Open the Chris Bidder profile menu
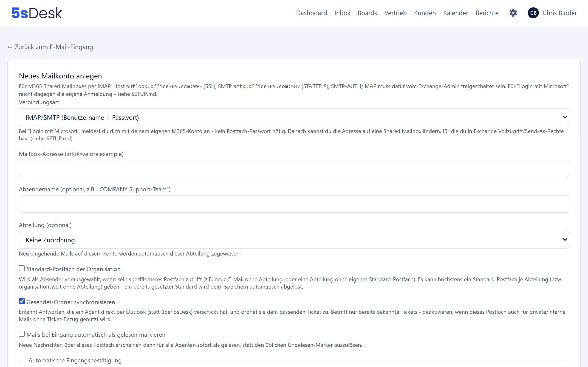Screen dimensions: 588x367 (560, 13)
